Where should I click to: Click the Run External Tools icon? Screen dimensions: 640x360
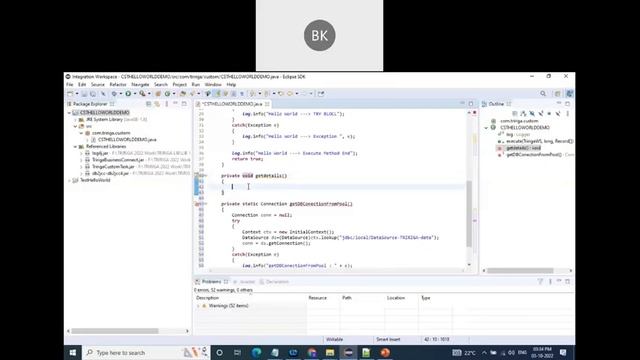(142, 93)
